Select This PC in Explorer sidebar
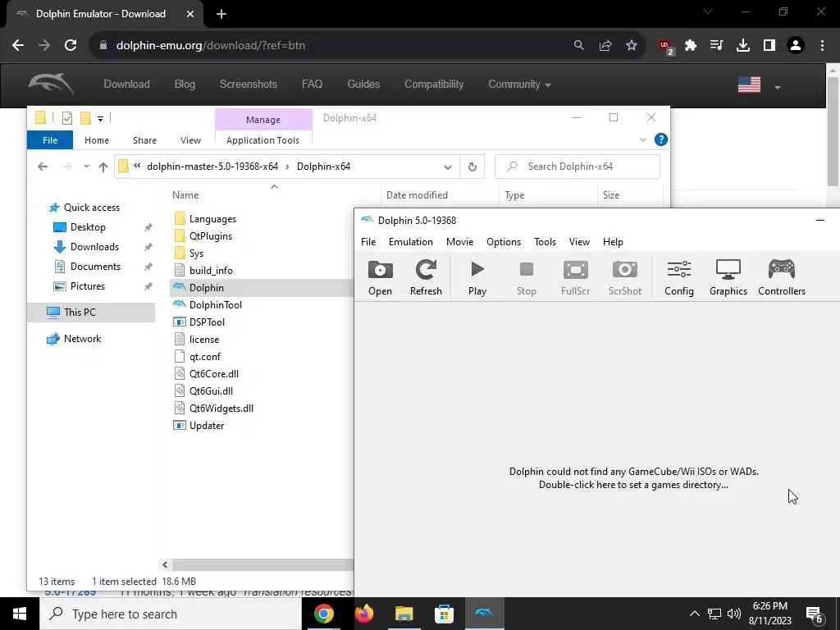The image size is (840, 630). (x=80, y=312)
